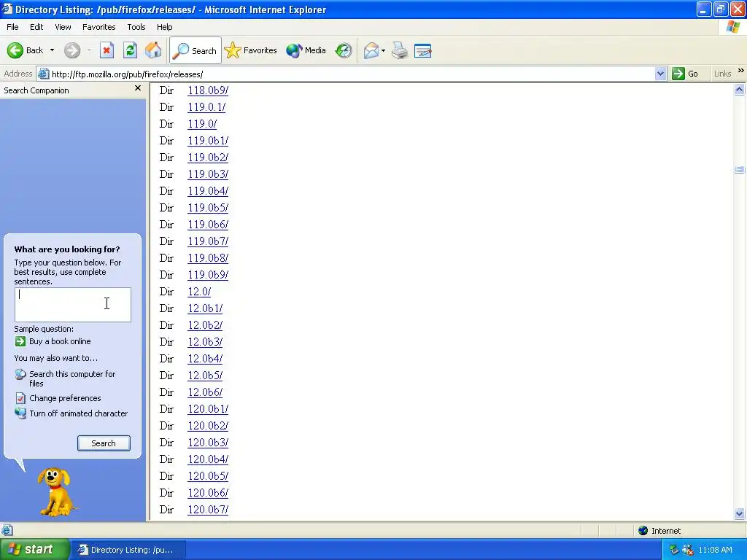Click Turn off animated character
Image resolution: width=747 pixels, height=560 pixels.
pos(79,413)
